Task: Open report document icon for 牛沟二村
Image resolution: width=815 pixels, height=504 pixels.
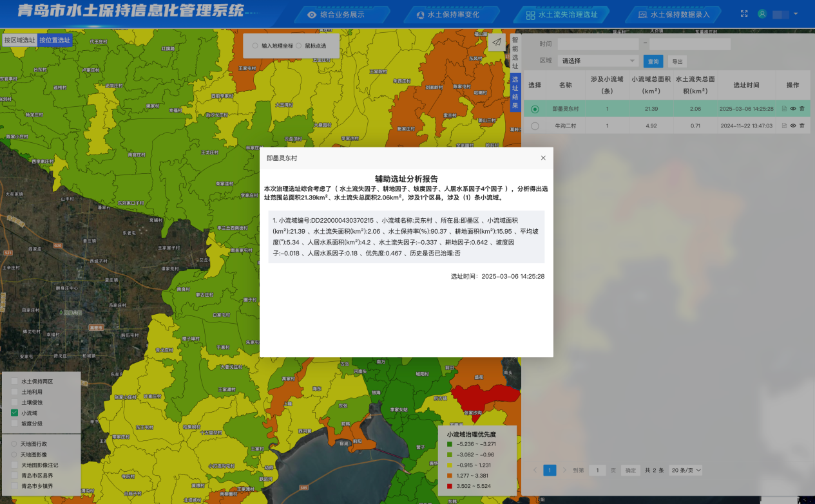Action: point(784,126)
